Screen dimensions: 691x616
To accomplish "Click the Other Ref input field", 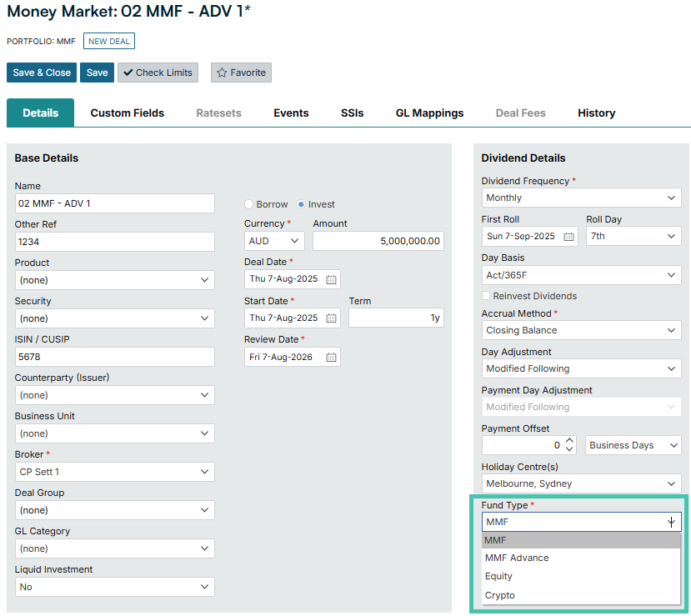I will coord(114,242).
